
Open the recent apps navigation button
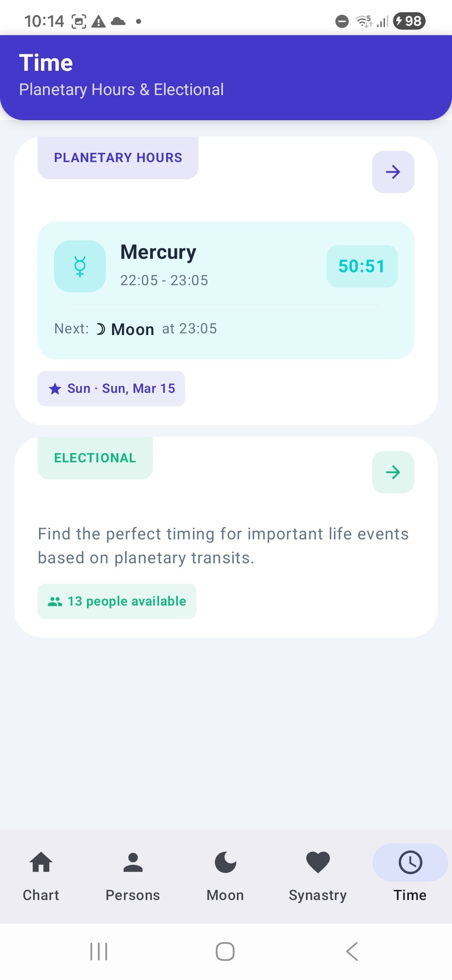(99, 952)
